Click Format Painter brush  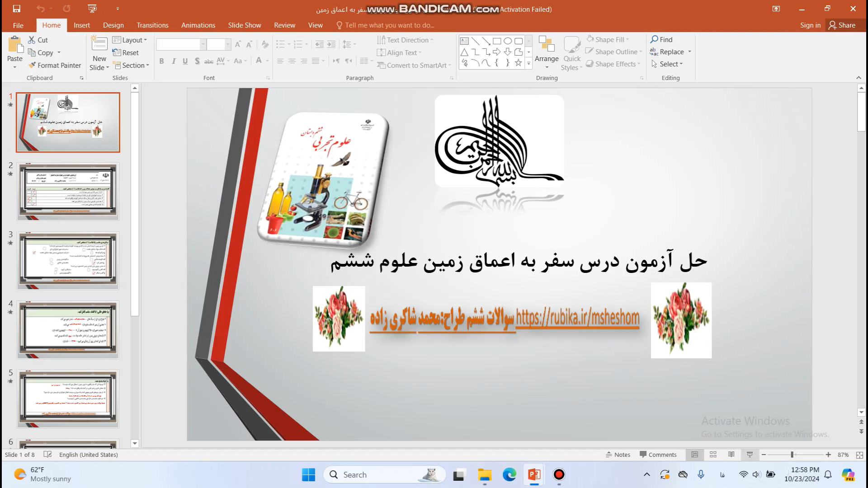click(x=54, y=65)
